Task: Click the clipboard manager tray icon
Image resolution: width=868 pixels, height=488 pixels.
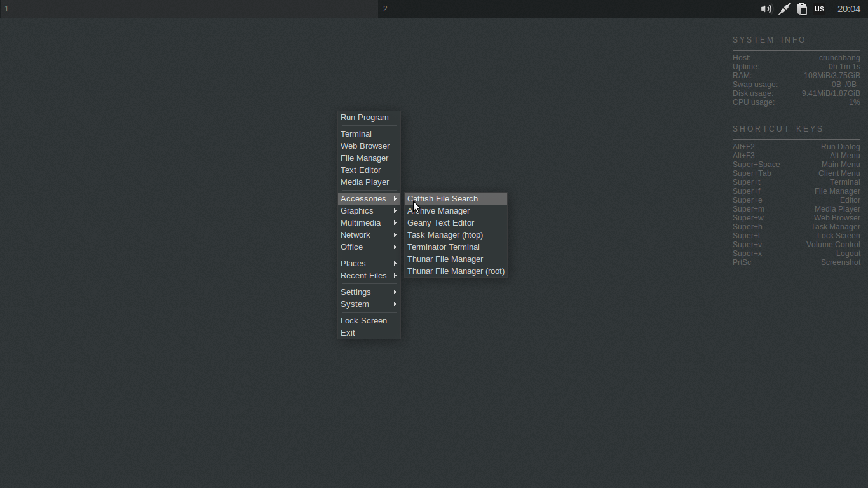Action: [802, 9]
